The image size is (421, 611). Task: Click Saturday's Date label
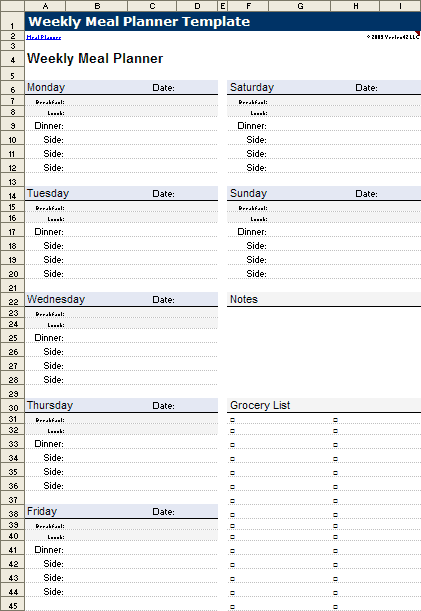[366, 88]
